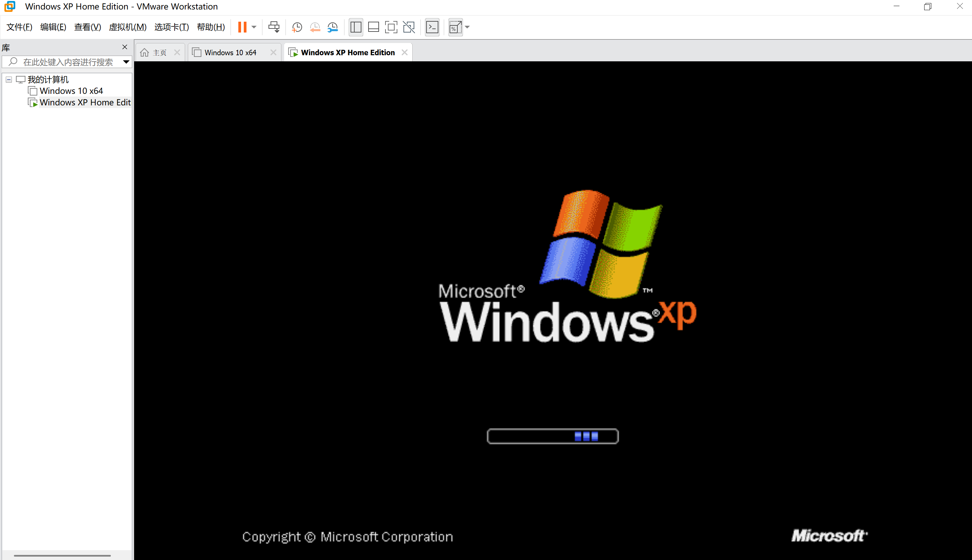Click the VMware Workstation title bar icon
The width and height of the screenshot is (972, 560).
point(10,6)
